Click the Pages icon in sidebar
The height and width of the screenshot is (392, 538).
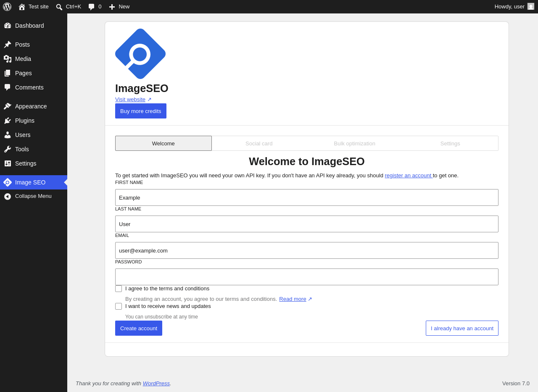(8, 73)
